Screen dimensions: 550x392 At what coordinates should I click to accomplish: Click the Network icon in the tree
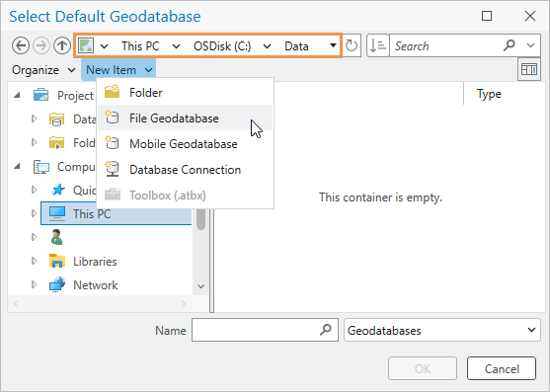57,284
